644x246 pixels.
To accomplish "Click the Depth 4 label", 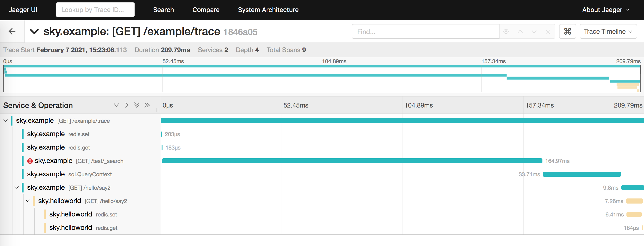I will (x=247, y=50).
